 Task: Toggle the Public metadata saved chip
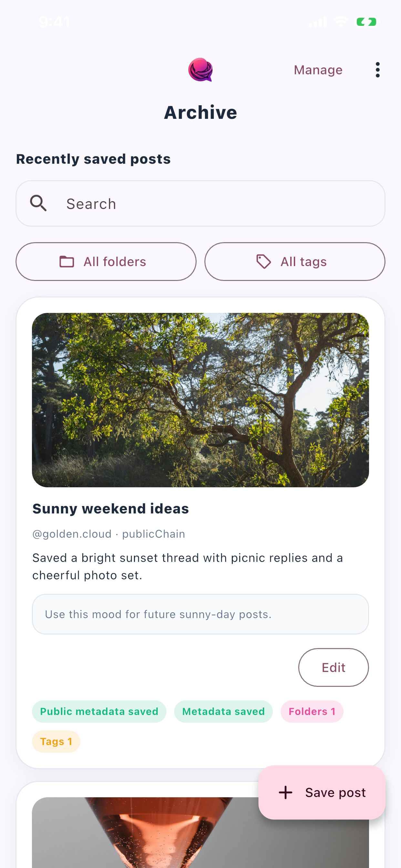point(99,711)
